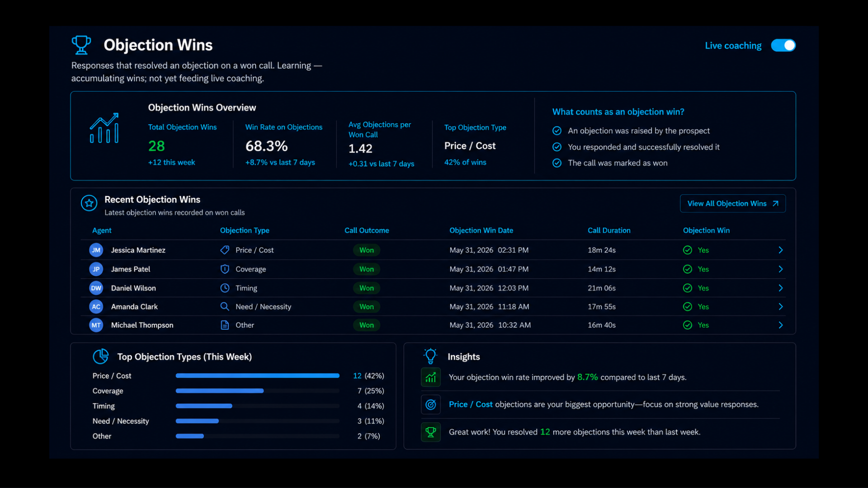Image resolution: width=868 pixels, height=488 pixels.
Task: Expand Jessica Martinez's row with the chevron
Action: 781,250
